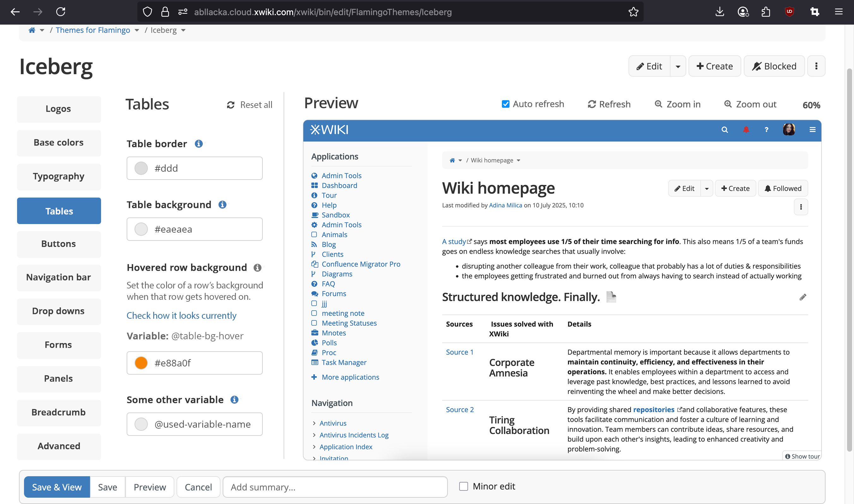The height and width of the screenshot is (504, 854).
Task: Click the Refresh preview button
Action: [609, 104]
